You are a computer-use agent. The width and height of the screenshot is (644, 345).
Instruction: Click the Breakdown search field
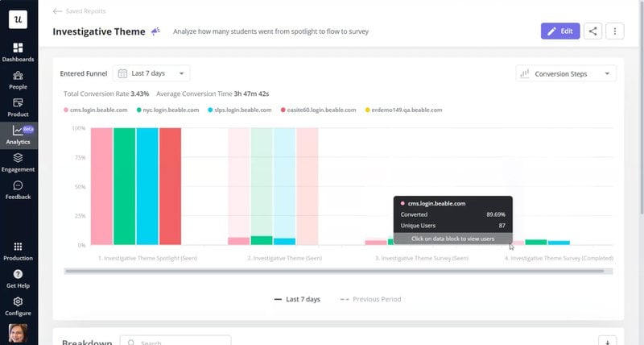(x=181, y=343)
